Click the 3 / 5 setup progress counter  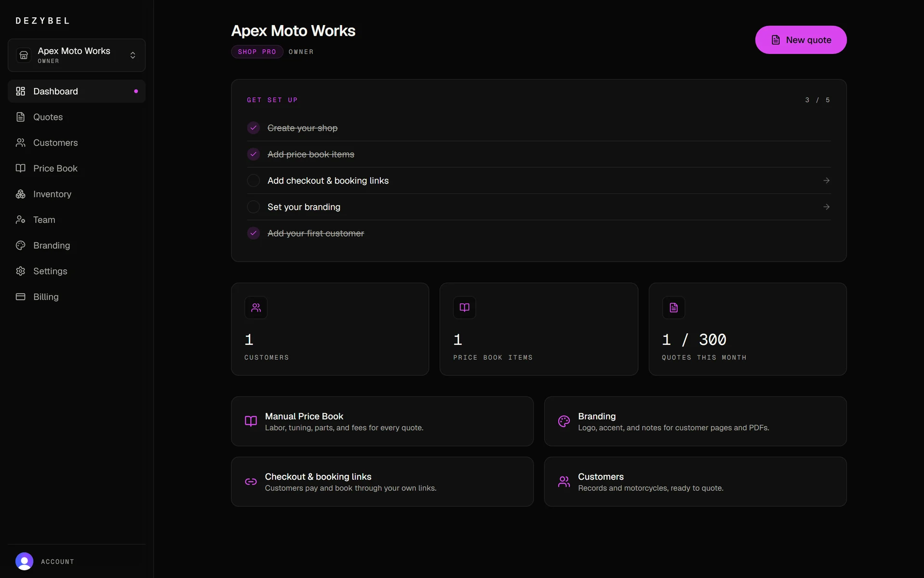[x=818, y=100]
